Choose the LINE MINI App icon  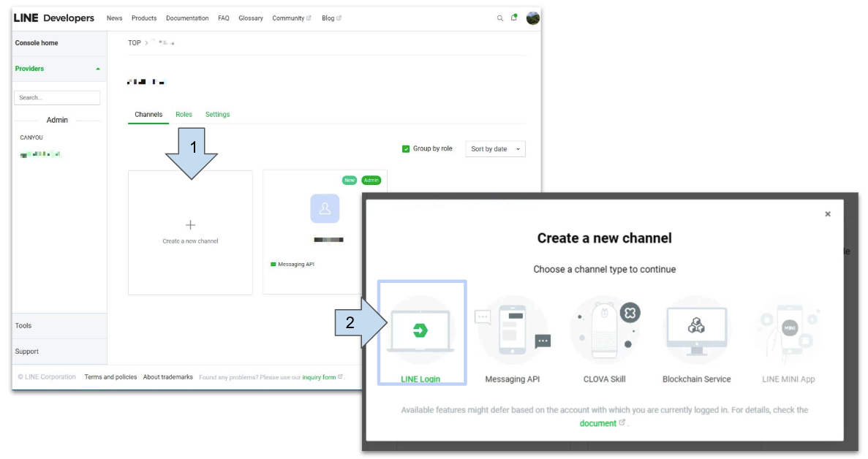tap(788, 330)
